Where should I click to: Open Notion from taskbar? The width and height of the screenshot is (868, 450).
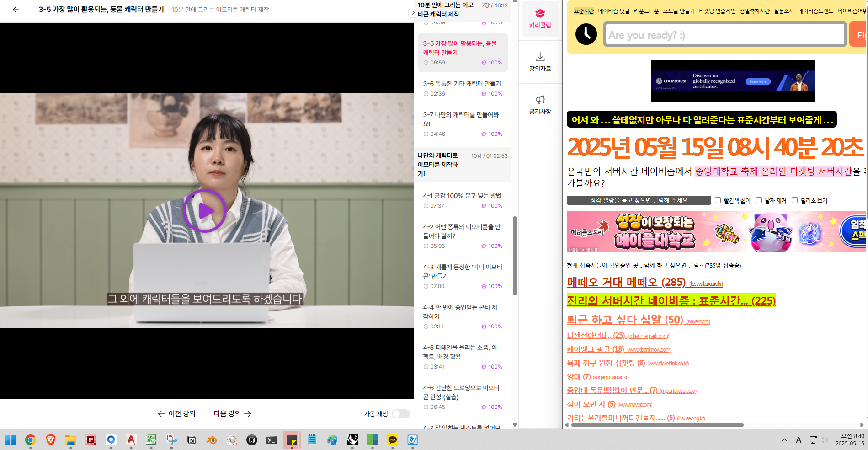192,440
